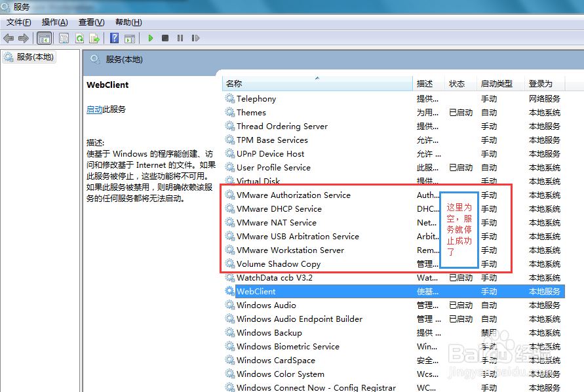Viewport: 584px width, 392px height.
Task: Open Help via the blue question mark icon
Action: (113, 37)
